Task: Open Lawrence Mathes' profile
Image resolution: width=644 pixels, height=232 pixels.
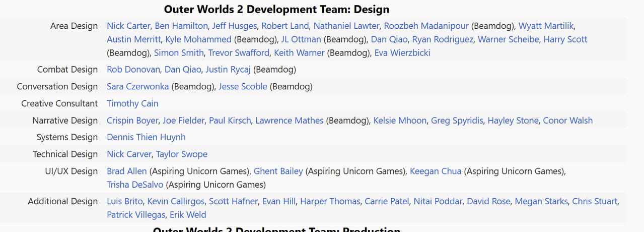Action: click(290, 121)
